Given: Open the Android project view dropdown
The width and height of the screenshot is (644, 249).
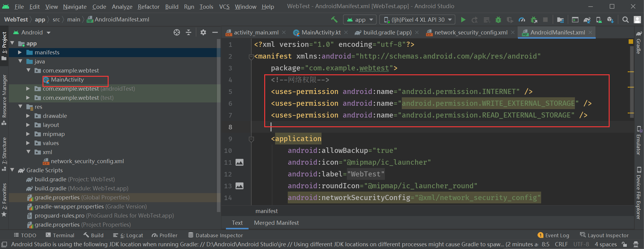Looking at the screenshot, I should click(x=32, y=32).
